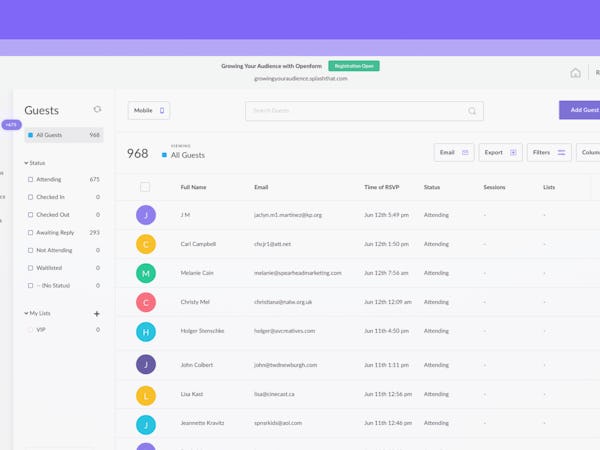
Task: Toggle the select-all checkbox in table header
Action: click(x=145, y=187)
